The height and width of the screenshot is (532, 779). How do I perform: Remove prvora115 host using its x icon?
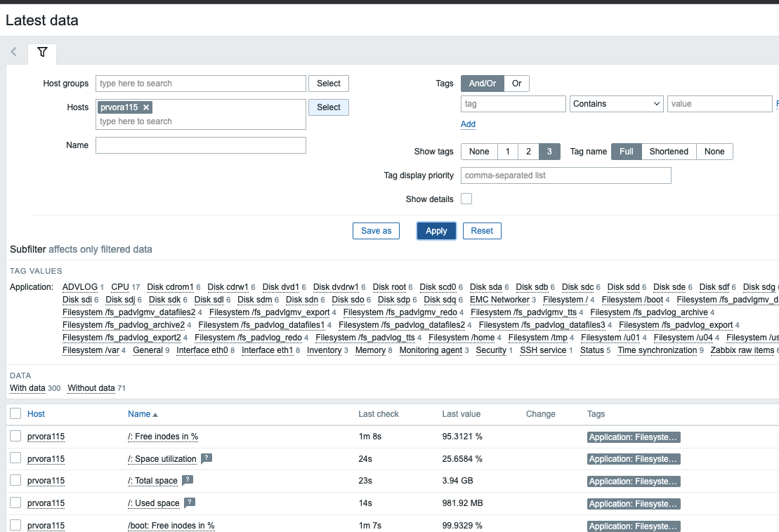(146, 107)
